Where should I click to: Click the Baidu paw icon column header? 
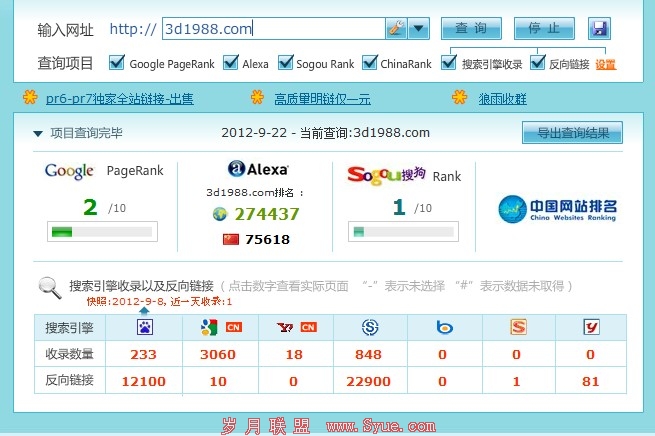pos(143,327)
